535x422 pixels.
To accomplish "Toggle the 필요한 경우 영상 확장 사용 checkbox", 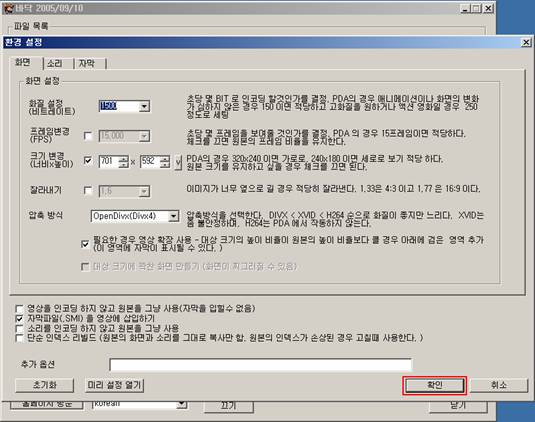I will (x=85, y=244).
